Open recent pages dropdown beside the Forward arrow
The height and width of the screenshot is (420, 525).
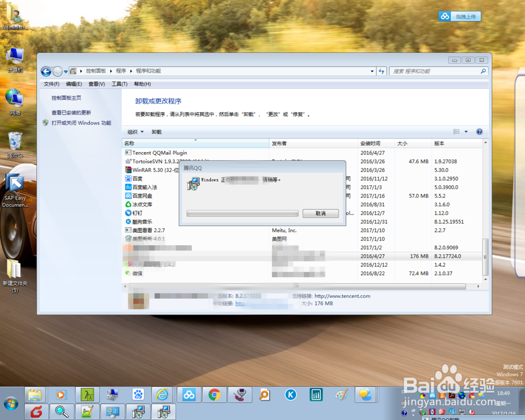pyautogui.click(x=66, y=71)
